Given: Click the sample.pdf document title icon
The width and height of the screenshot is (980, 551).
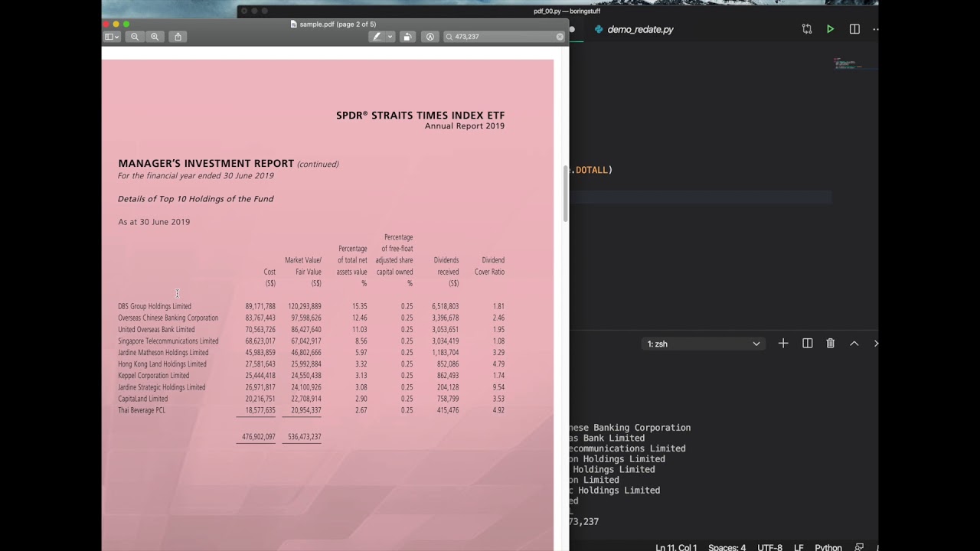Looking at the screenshot, I should click(294, 24).
